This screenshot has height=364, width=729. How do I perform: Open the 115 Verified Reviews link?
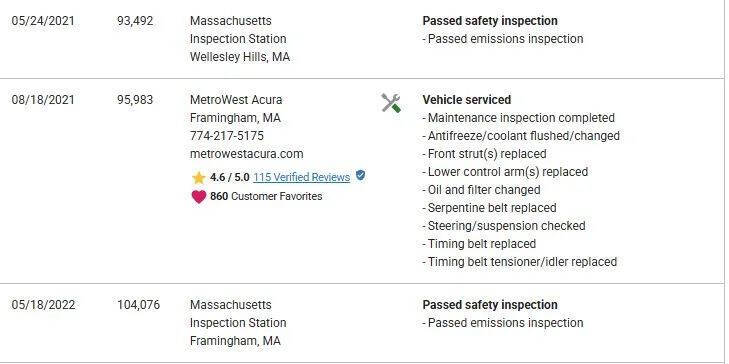point(302,177)
